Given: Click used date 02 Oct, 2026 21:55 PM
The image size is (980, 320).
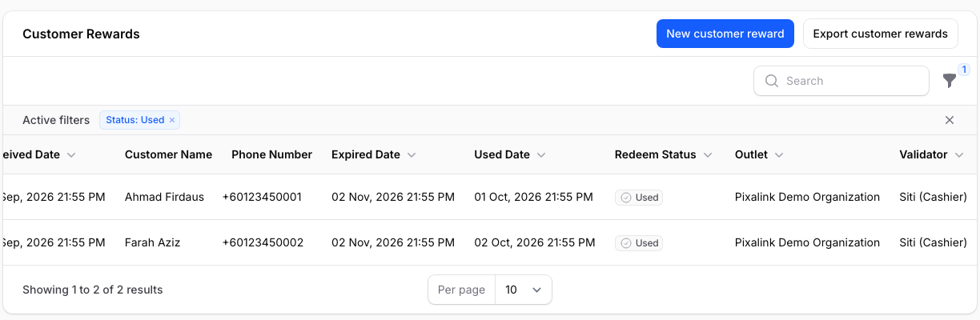Looking at the screenshot, I should pos(533,242).
